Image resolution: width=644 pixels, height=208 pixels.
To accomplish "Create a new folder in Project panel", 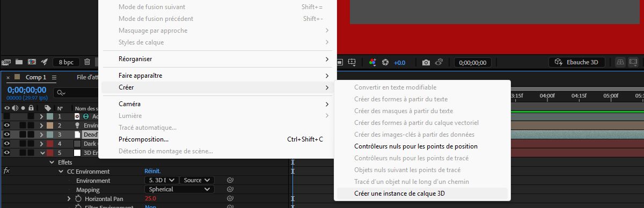I will (x=19, y=62).
